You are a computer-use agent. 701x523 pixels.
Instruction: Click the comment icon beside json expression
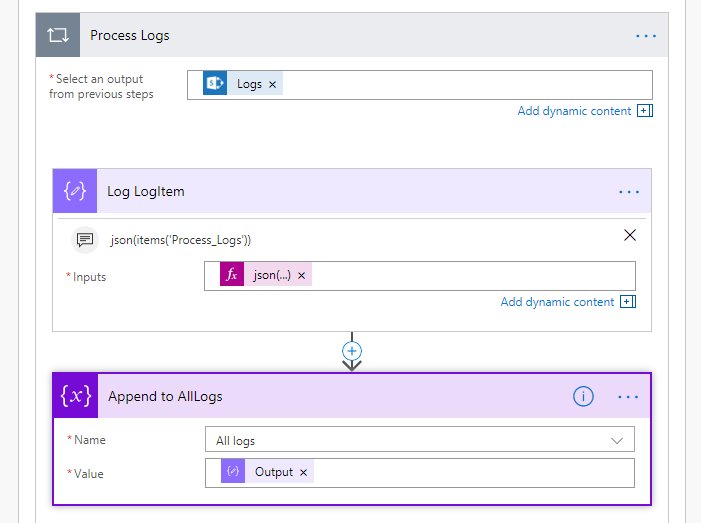coord(85,239)
